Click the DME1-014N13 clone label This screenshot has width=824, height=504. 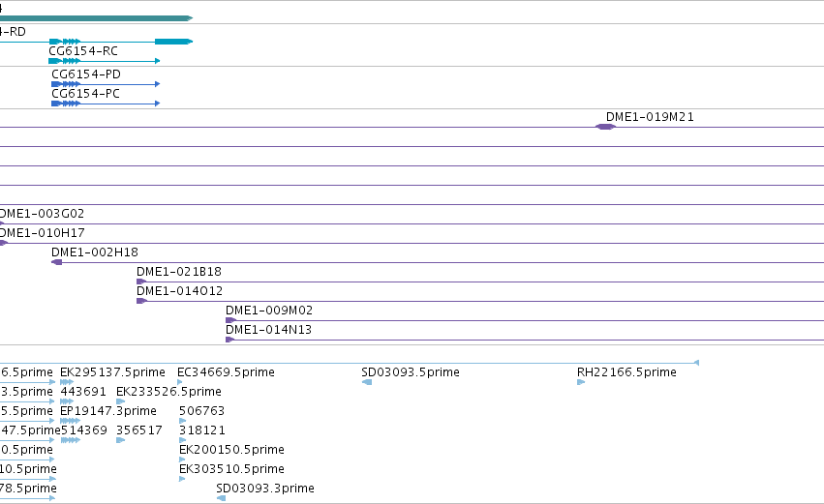(268, 330)
